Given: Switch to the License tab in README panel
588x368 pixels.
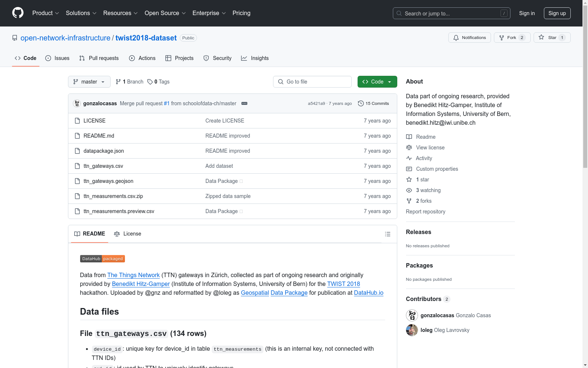Looking at the screenshot, I should (x=128, y=234).
